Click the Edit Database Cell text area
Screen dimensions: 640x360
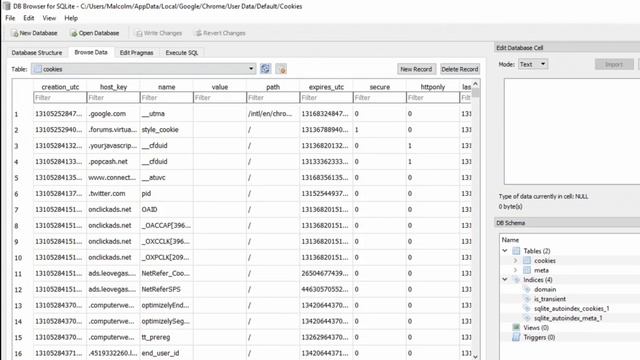pos(572,131)
